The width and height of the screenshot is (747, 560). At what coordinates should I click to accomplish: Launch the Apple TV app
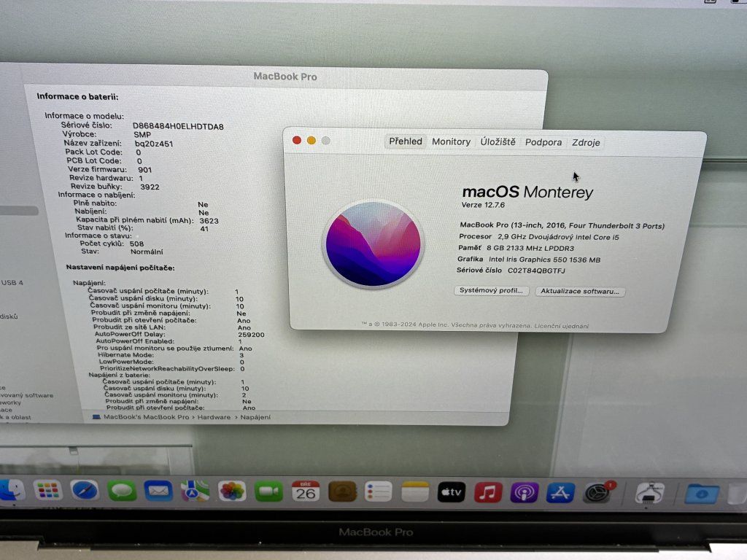[x=452, y=493]
